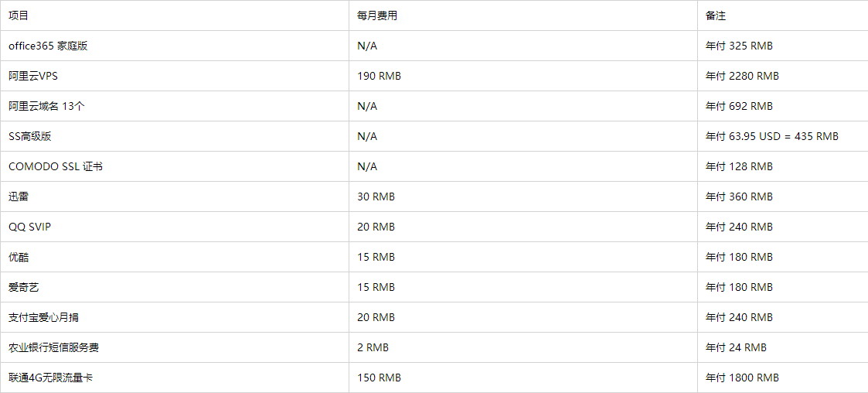This screenshot has width=868, height=393.
Task: Select the 爱奇艺 cell
Action: click(23, 287)
